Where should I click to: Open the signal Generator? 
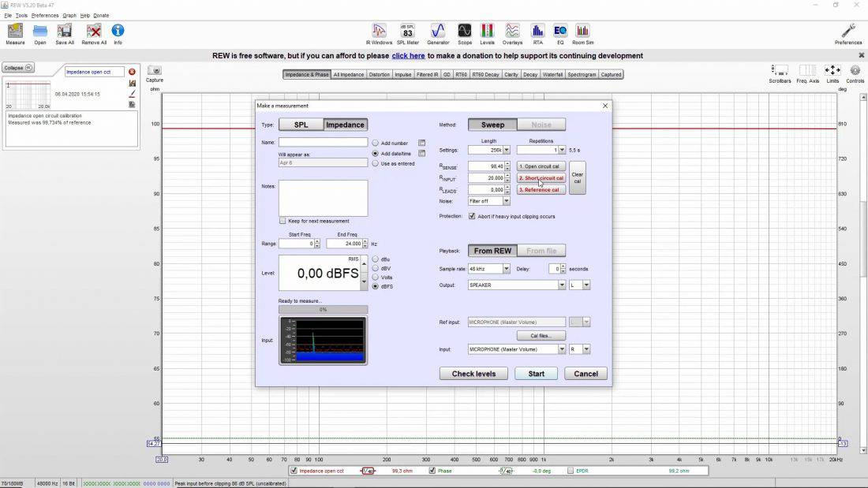pyautogui.click(x=437, y=33)
